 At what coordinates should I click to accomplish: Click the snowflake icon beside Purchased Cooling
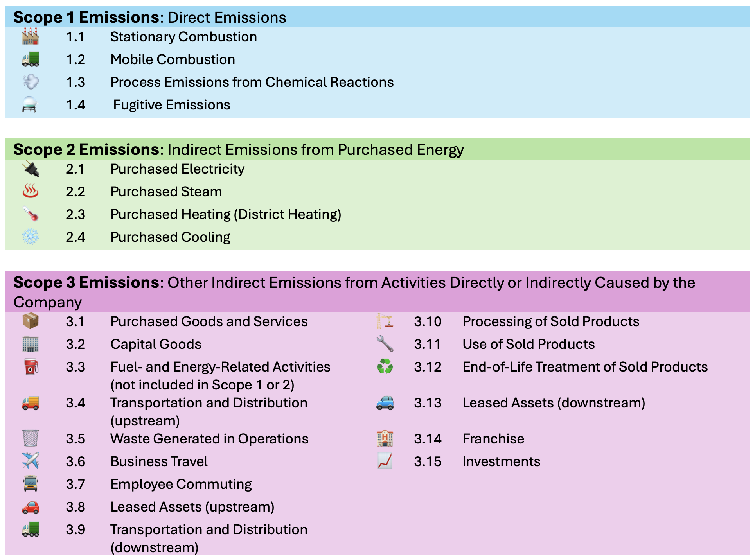[30, 237]
